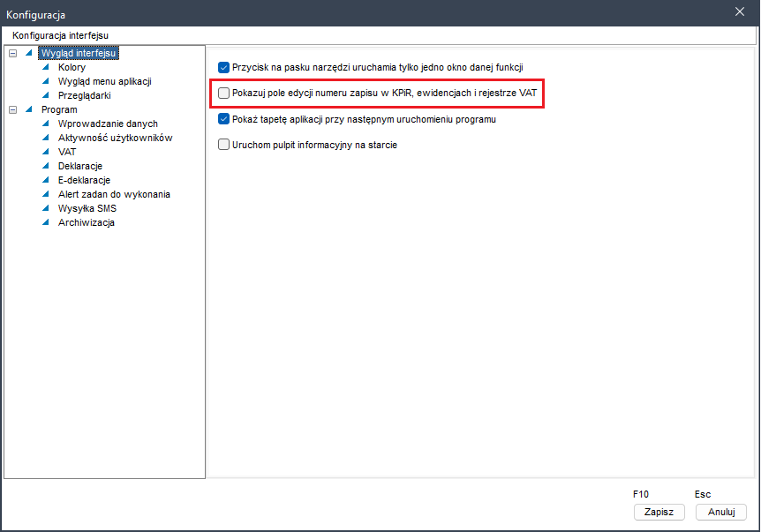The image size is (761, 532).
Task: Click the triangle icon beside E-deklaracje
Action: pos(46,179)
